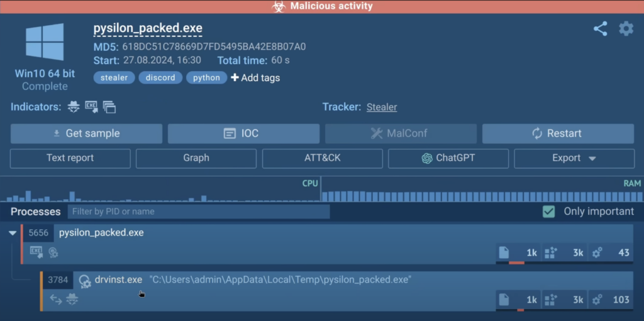This screenshot has width=644, height=321.
Task: Click the drvinst.exe command line path
Action: click(280, 280)
